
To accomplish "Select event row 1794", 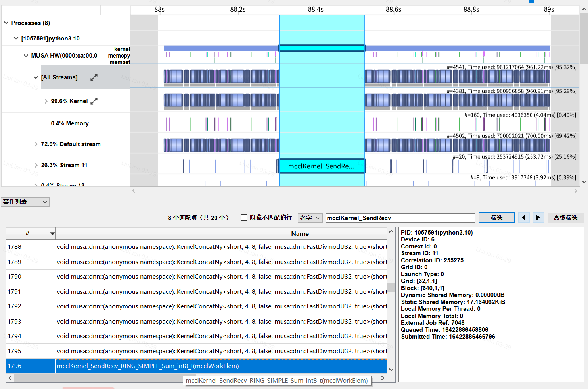I will coord(196,336).
